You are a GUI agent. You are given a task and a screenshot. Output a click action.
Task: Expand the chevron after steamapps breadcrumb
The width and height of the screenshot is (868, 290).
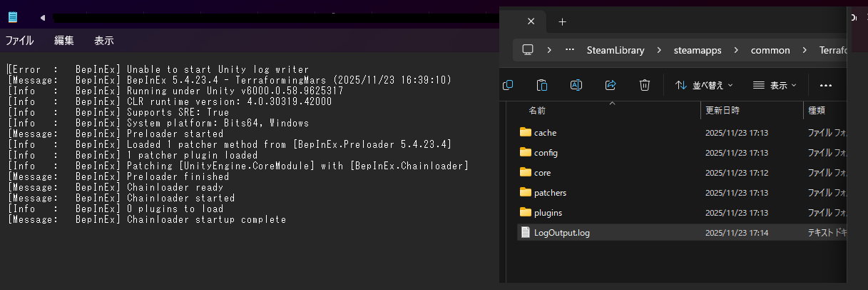tap(733, 50)
